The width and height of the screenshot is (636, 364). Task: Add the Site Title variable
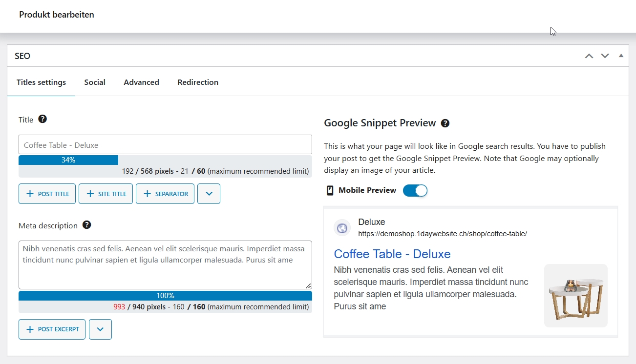[x=106, y=194]
